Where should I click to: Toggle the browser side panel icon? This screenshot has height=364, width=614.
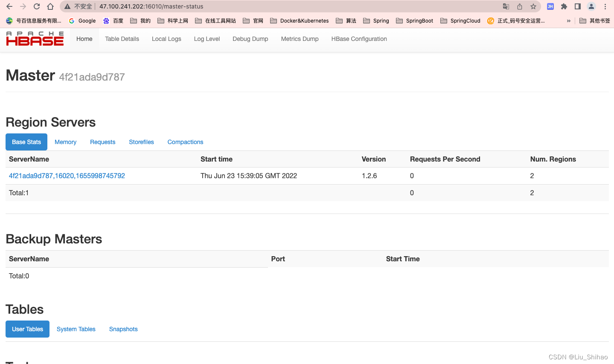[578, 6]
